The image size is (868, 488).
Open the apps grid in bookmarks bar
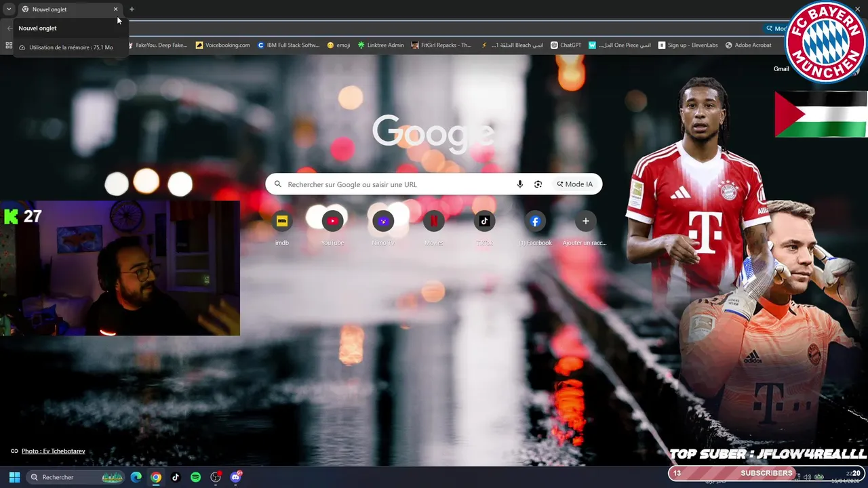9,45
